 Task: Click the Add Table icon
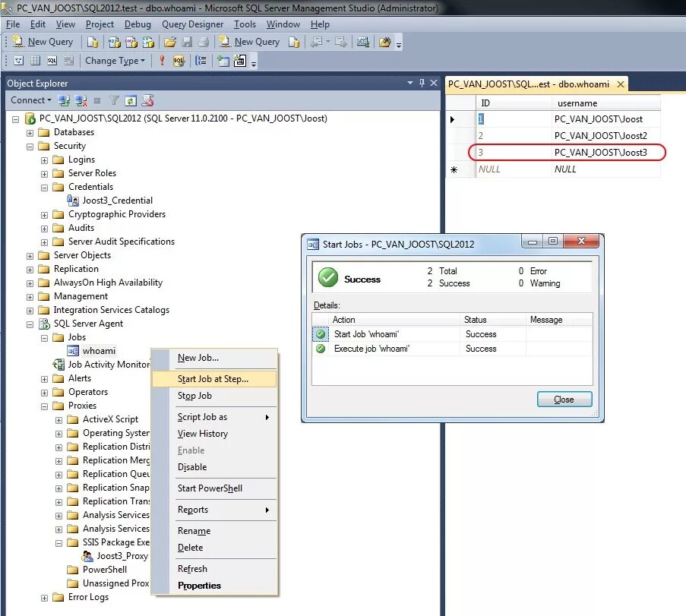(223, 60)
